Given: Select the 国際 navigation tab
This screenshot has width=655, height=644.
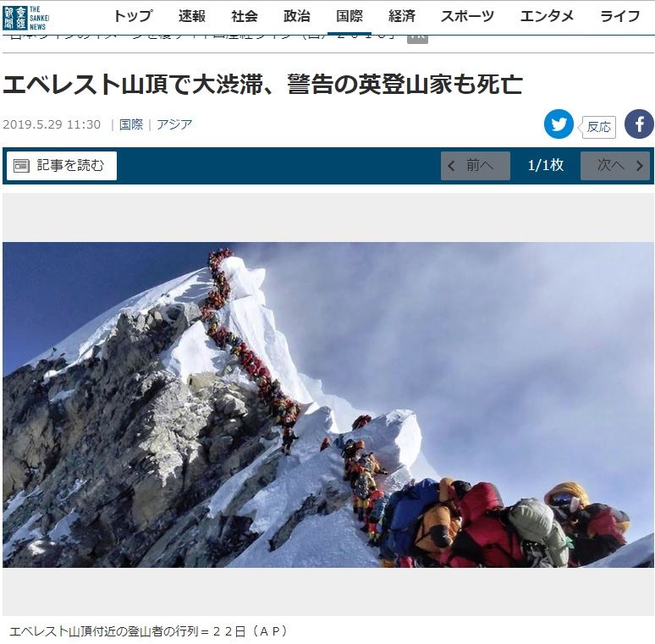Looking at the screenshot, I should pos(350,16).
